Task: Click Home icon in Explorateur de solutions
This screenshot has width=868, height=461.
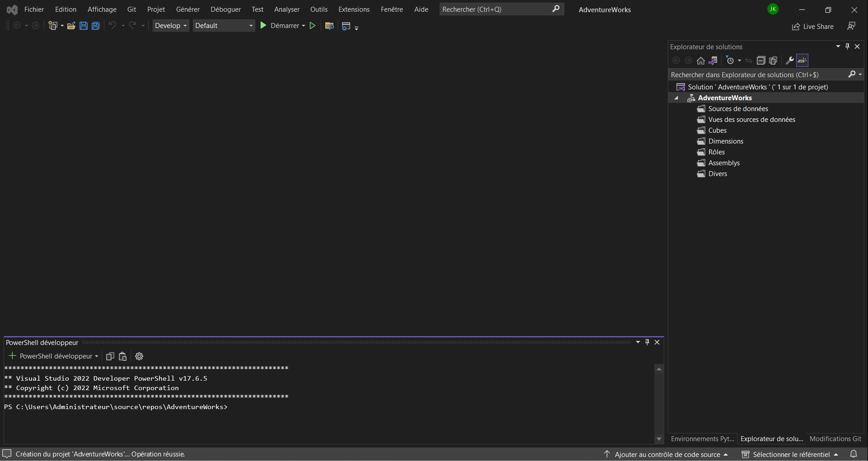Action: [701, 61]
